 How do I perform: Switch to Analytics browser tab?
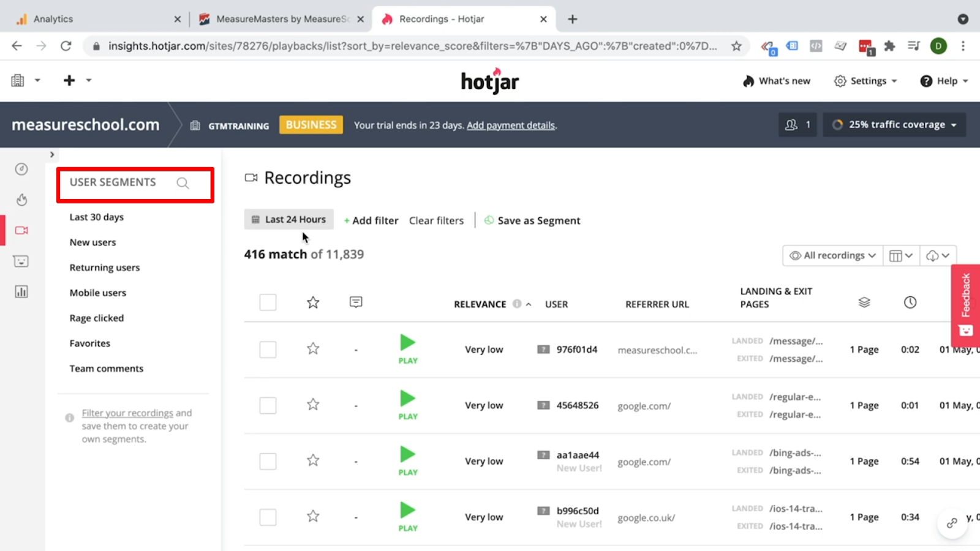97,19
